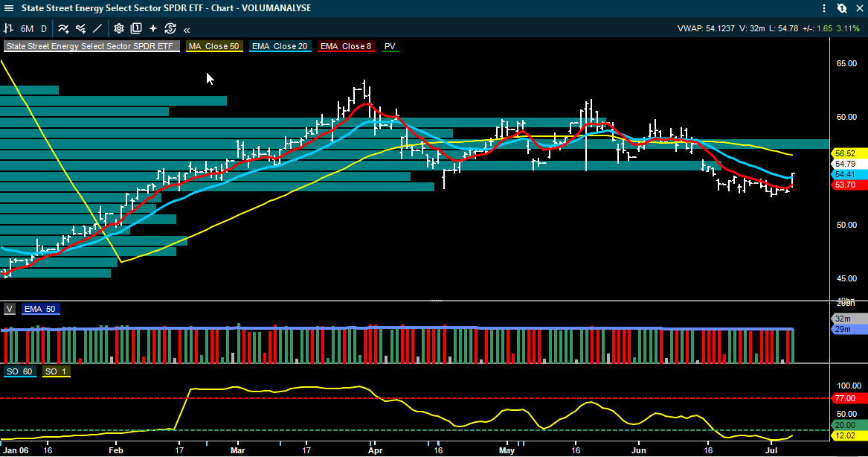Click the 65.00 price axis label
Viewport: 868px width, 457px height.
tap(846, 64)
